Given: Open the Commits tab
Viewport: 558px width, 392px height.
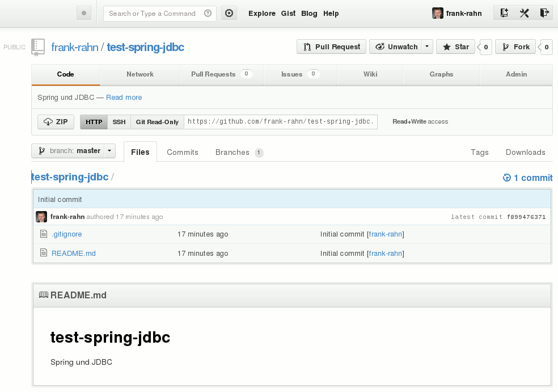Looking at the screenshot, I should (x=183, y=152).
